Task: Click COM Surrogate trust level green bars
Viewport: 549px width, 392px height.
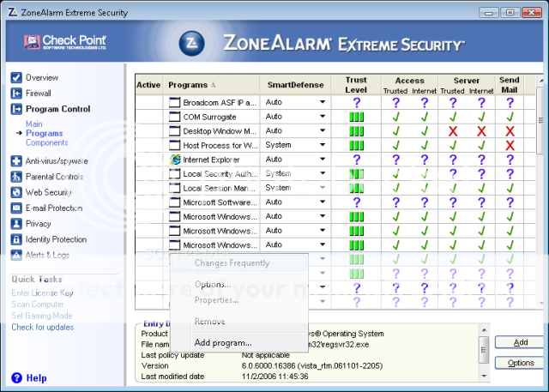Action: click(x=356, y=117)
